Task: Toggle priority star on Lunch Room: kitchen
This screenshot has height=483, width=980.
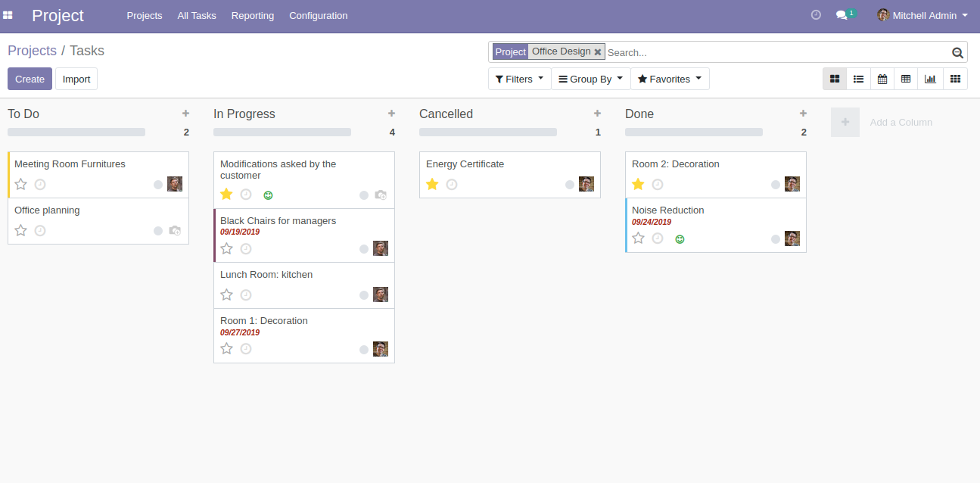Action: click(226, 294)
